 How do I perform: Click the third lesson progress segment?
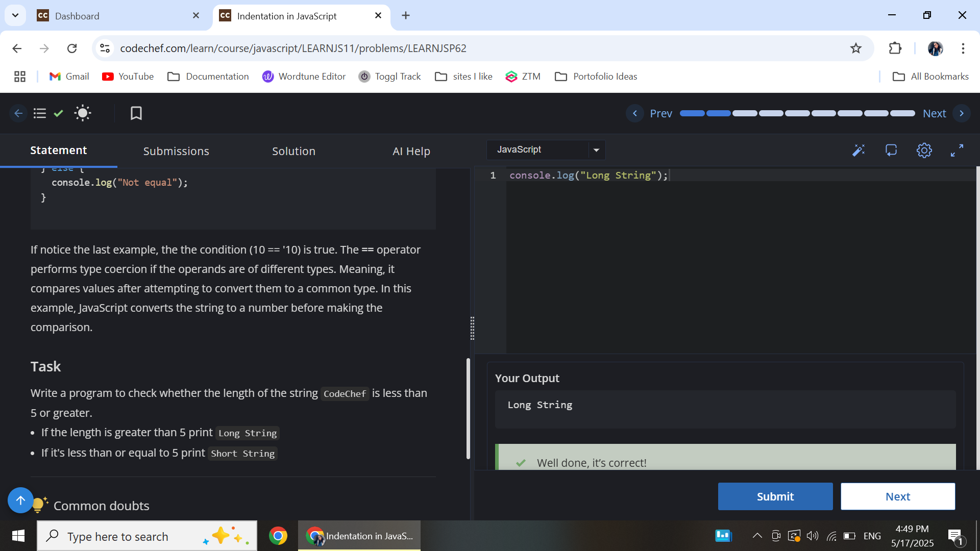pyautogui.click(x=745, y=113)
